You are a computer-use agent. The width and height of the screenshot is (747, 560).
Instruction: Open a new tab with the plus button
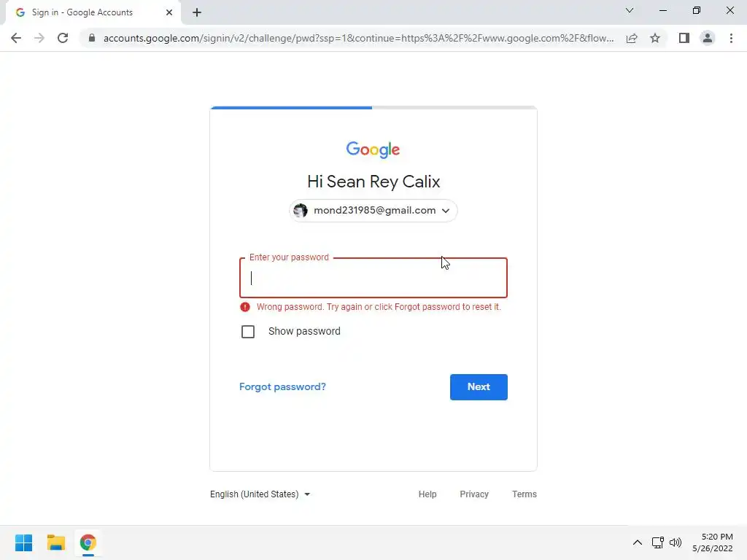point(197,12)
